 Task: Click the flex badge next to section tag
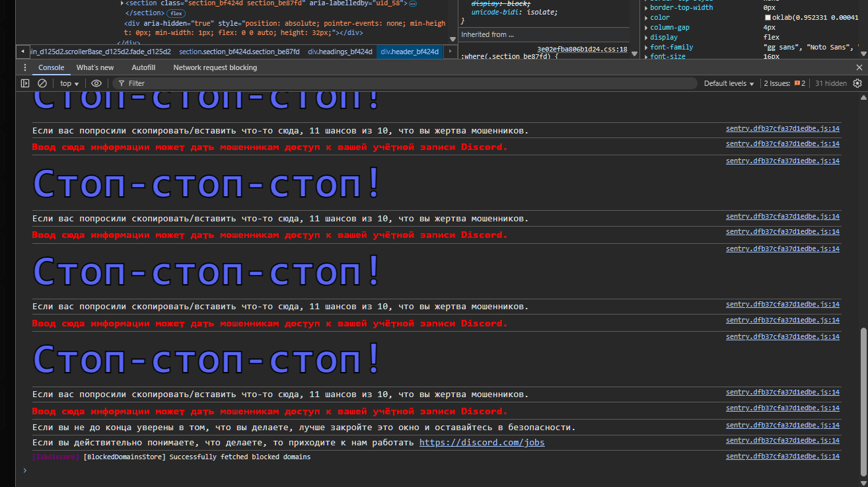point(176,13)
